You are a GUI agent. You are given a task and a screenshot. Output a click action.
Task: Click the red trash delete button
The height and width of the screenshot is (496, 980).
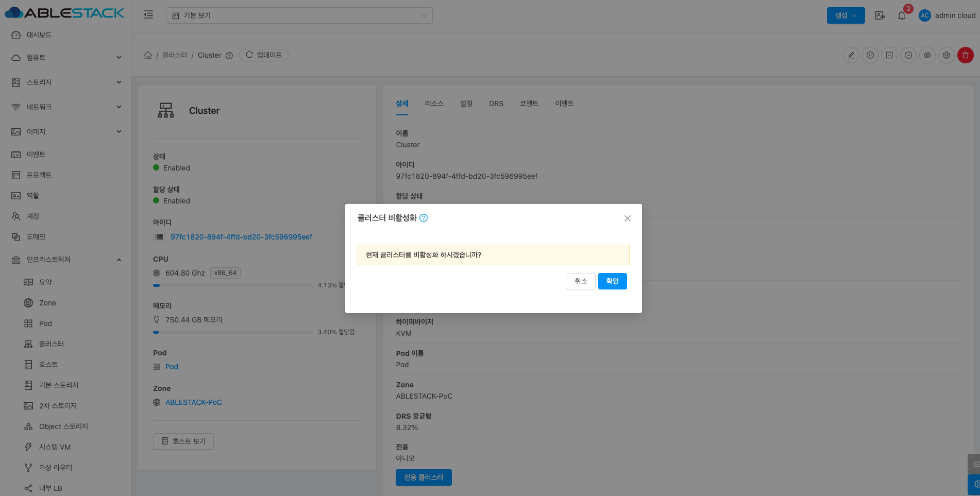click(965, 55)
